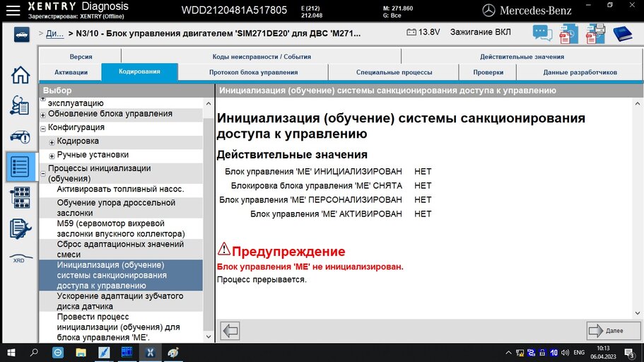644x362 pixels.
Task: Click the back arrow button
Action: click(230, 331)
